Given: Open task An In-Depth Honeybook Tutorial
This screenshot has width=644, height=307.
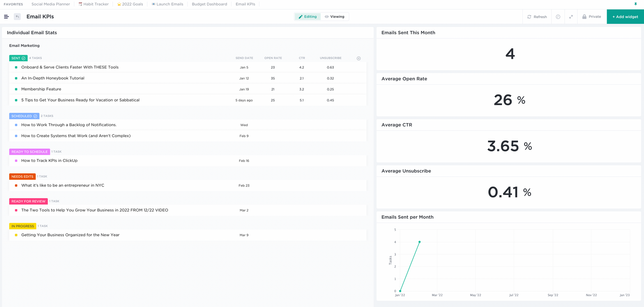Looking at the screenshot, I should coord(53,78).
